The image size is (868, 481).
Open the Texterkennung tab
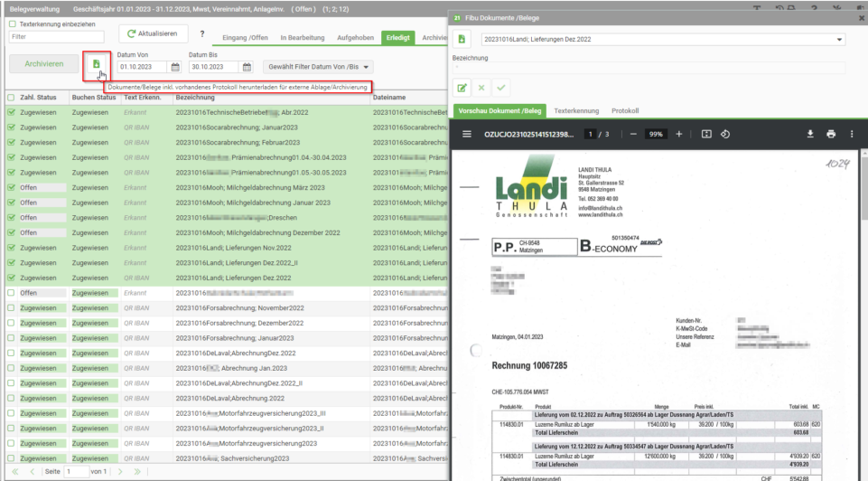coord(576,111)
